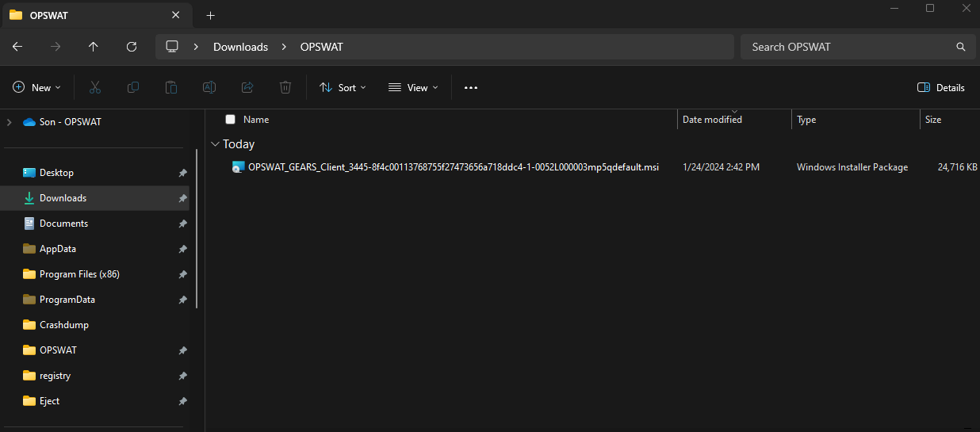
Task: Select Son - OPSWAT OneDrive entry
Action: [70, 122]
